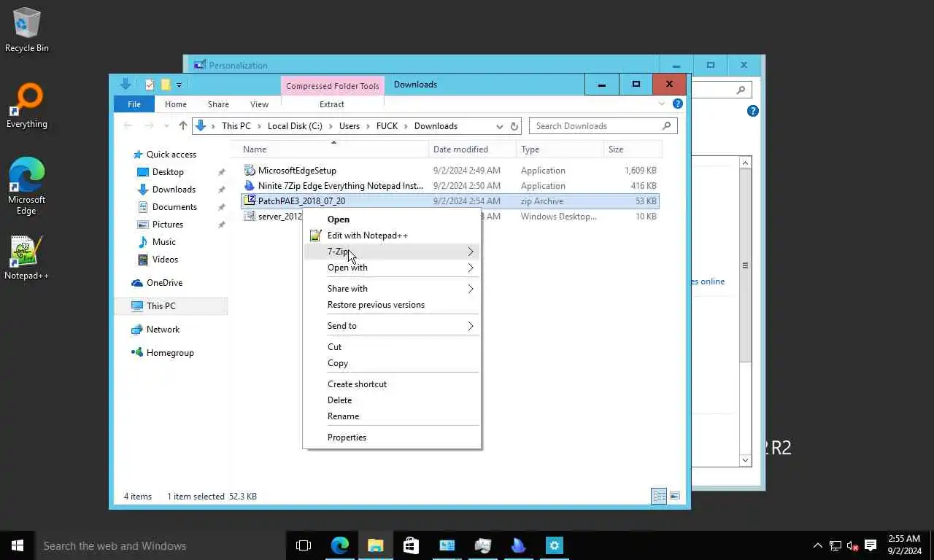Screen dimensions: 934x560
Task: Choose Open in the context menu
Action: click(x=392, y=219)
